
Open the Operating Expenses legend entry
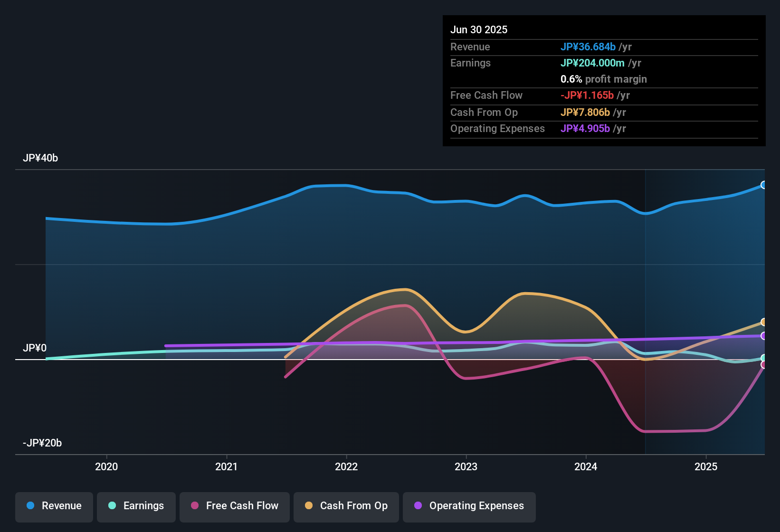click(x=469, y=506)
